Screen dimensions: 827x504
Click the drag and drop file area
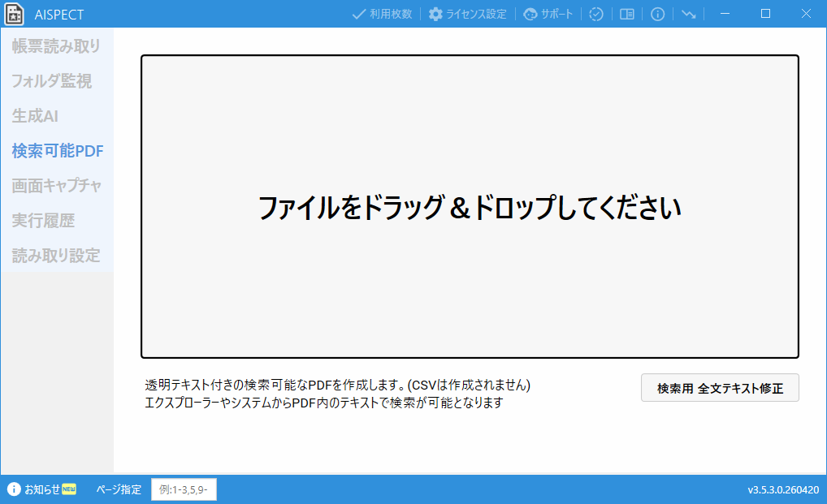[x=470, y=206]
